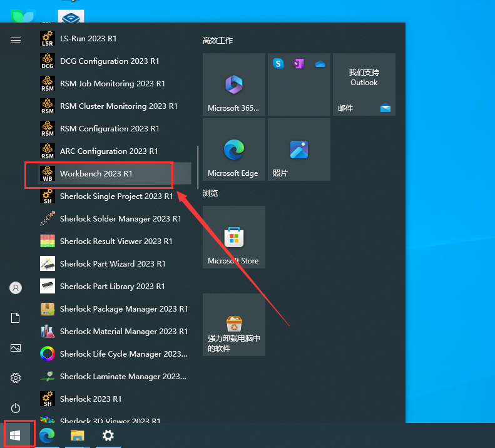Start RSM Job Monitoring 2023 R1

click(x=112, y=84)
